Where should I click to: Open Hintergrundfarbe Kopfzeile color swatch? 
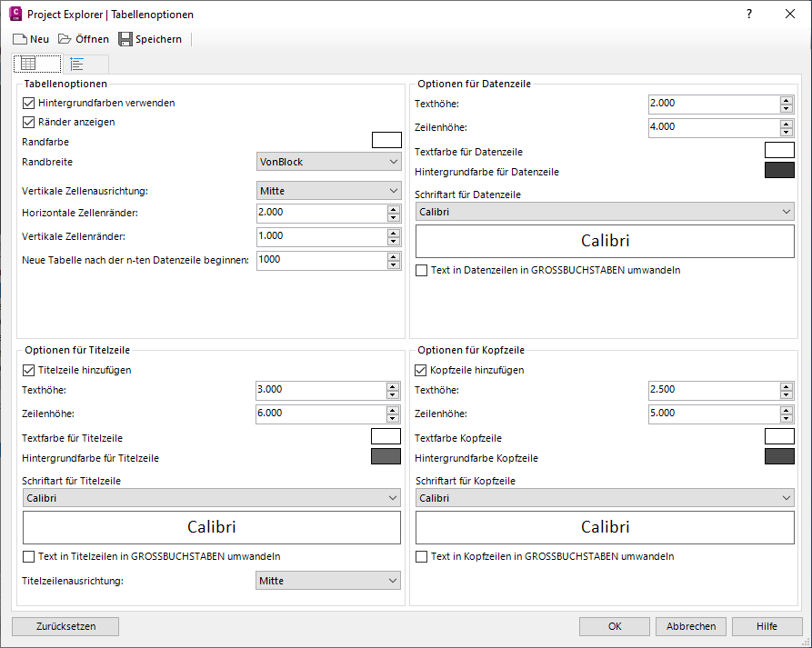tap(779, 456)
